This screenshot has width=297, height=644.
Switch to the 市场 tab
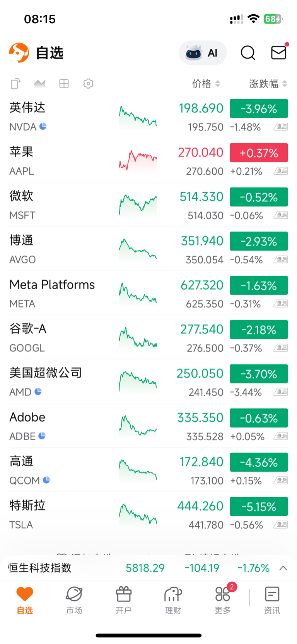pos(74,599)
